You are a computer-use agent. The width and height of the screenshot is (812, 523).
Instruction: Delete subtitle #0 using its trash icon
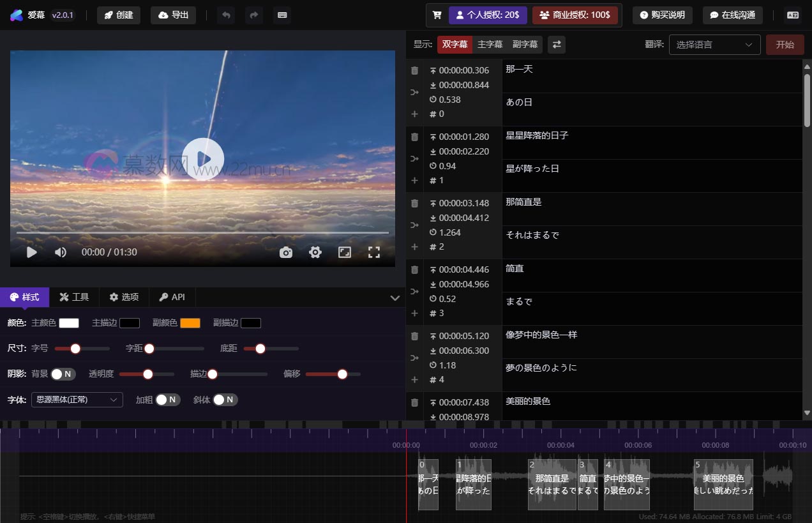(x=414, y=70)
